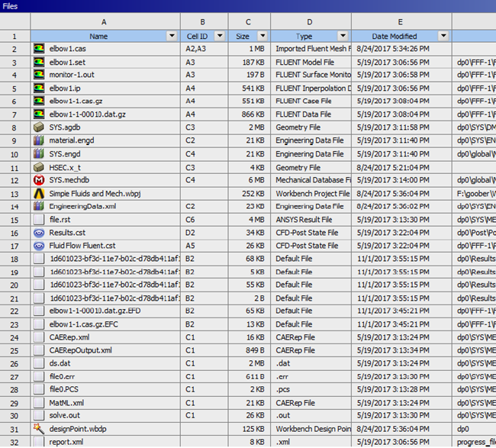Click the file name file0.PCS
This screenshot has width=496, height=448.
[63, 389]
